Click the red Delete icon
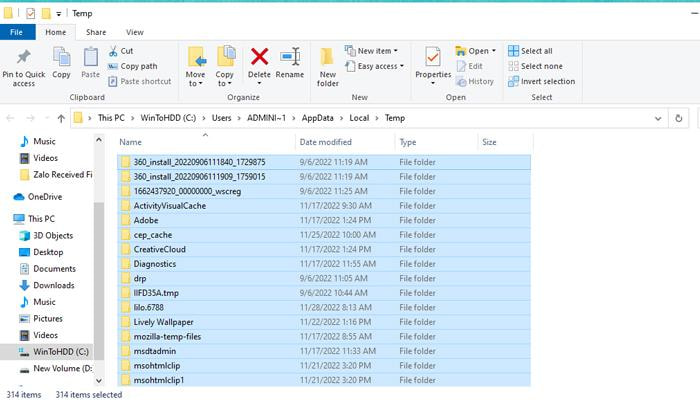Image resolution: width=700 pixels, height=400 pixels. coord(259,57)
